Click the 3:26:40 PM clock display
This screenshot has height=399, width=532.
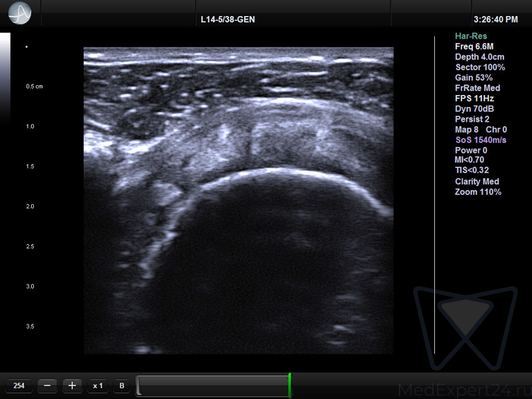[x=495, y=20]
